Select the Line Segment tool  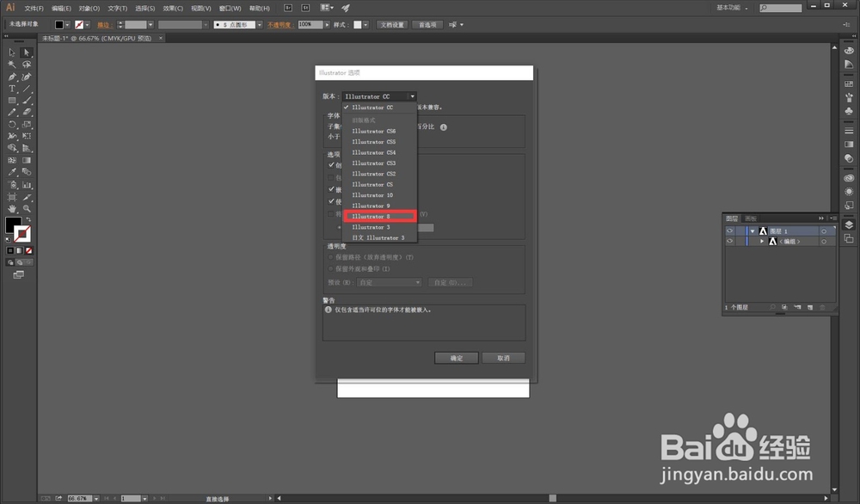(27, 89)
